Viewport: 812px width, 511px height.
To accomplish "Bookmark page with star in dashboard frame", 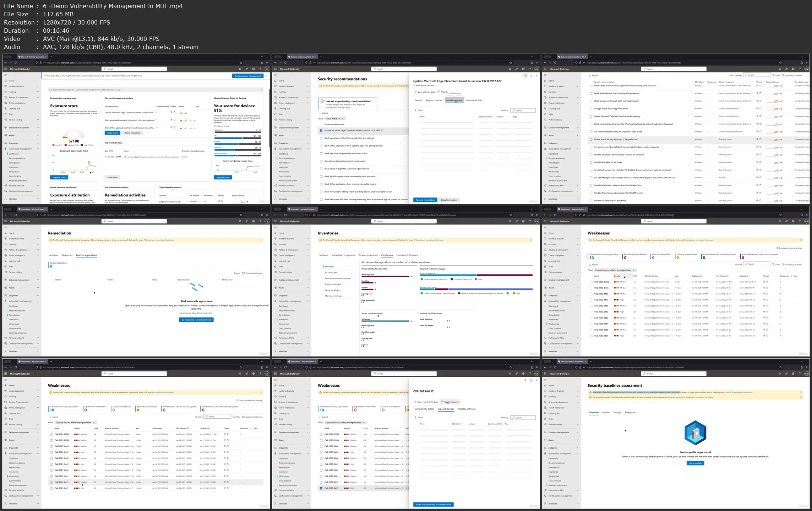I will [241, 62].
